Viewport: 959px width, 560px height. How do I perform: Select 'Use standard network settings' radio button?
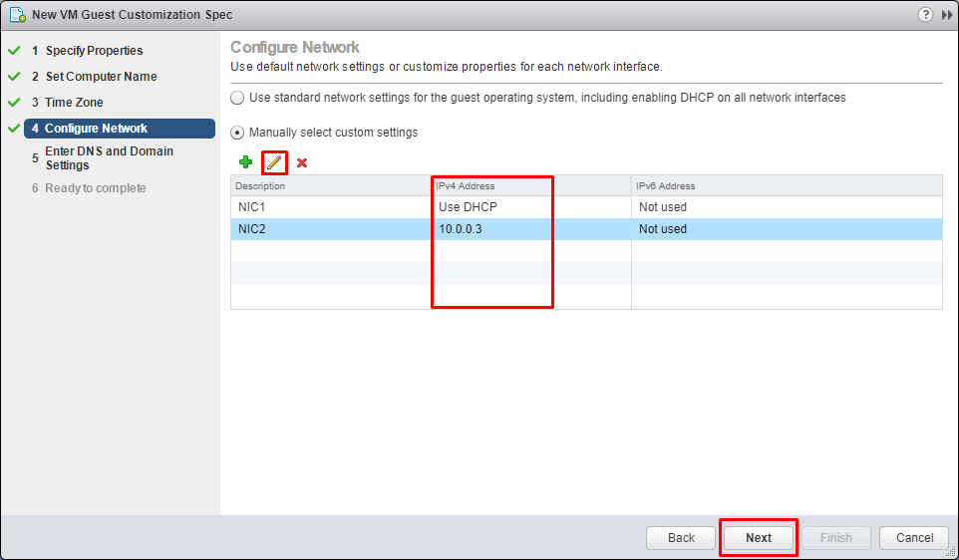[x=237, y=98]
